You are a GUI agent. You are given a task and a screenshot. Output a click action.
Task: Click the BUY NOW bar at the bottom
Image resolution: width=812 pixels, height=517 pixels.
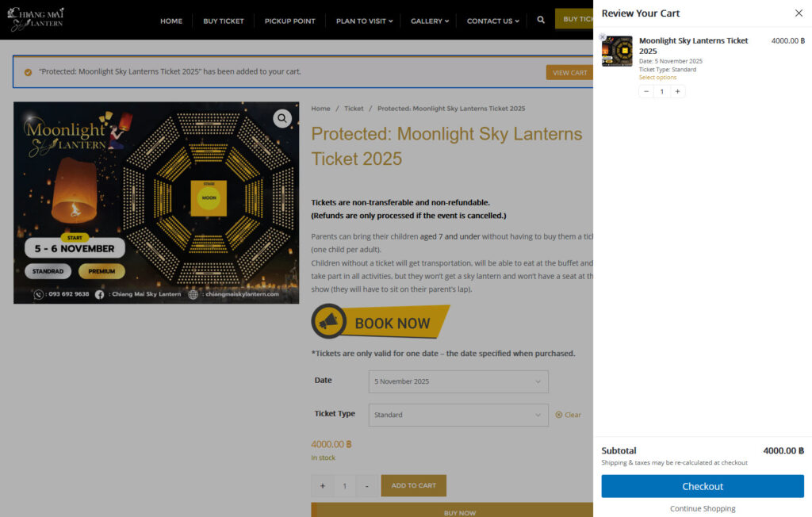click(x=452, y=510)
